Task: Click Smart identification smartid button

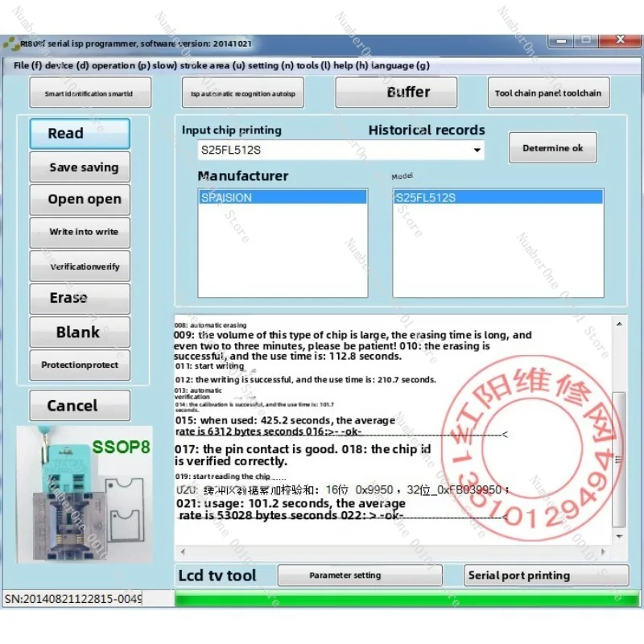Action: (90, 93)
